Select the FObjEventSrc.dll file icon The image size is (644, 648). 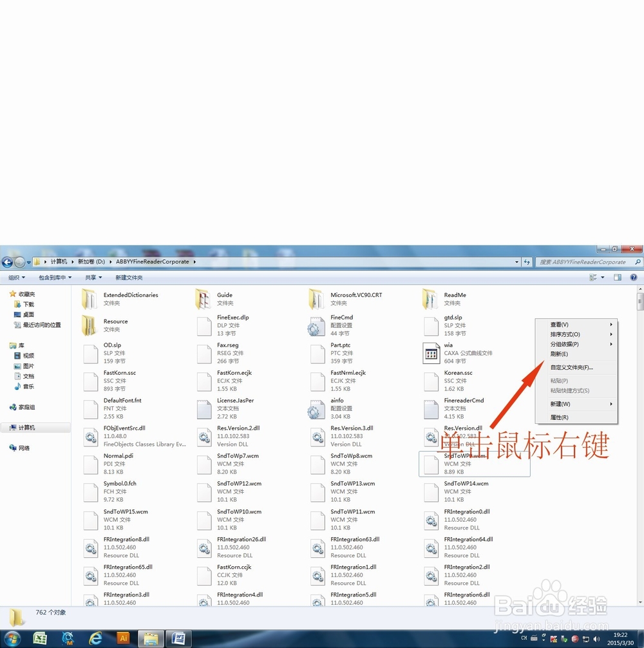(x=90, y=437)
